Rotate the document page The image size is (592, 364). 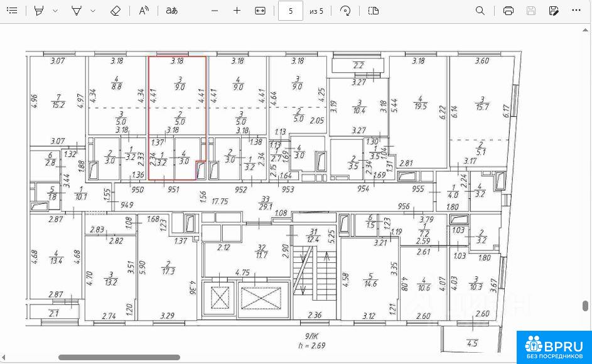(x=345, y=11)
